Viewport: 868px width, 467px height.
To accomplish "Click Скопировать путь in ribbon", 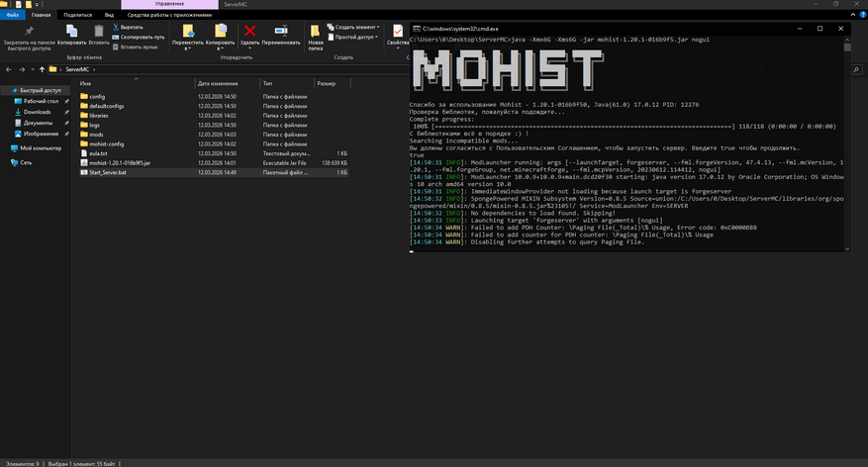I will click(x=139, y=37).
